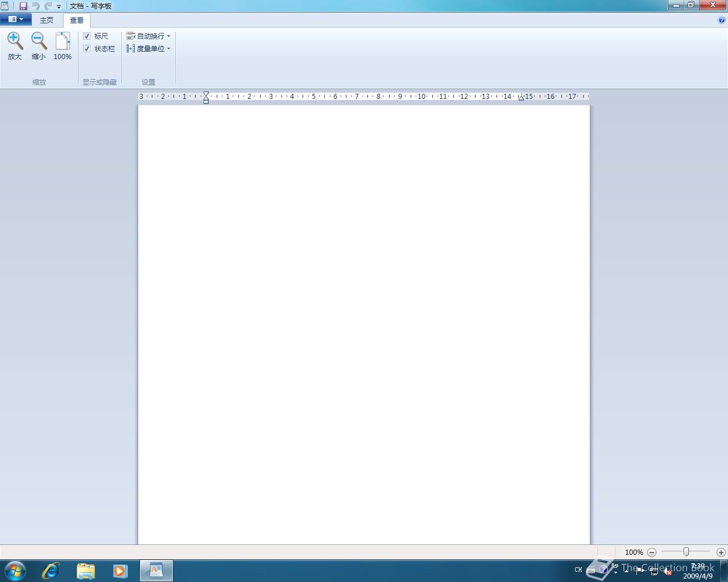Switch to the 主页 Home tab
Image resolution: width=728 pixels, height=582 pixels.
click(x=47, y=20)
